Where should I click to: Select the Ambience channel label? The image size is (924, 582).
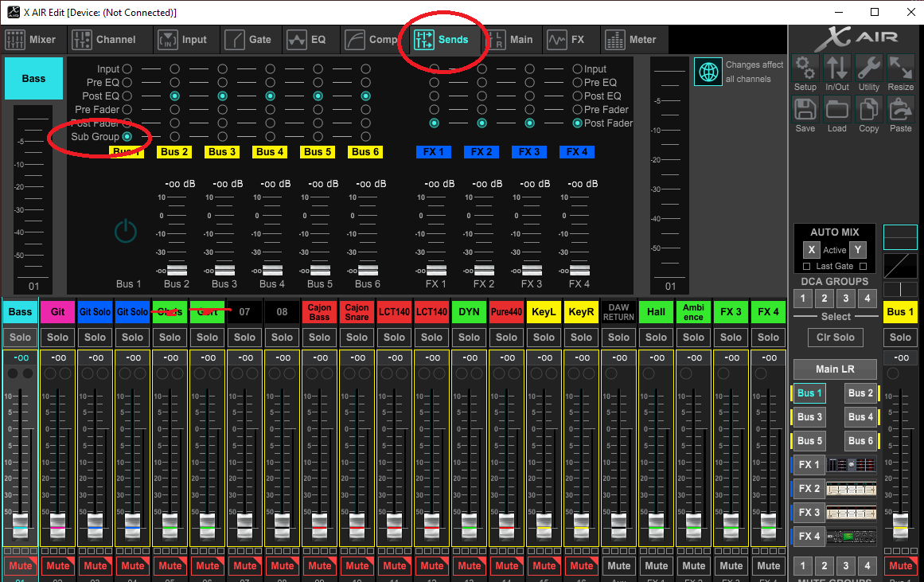point(693,312)
